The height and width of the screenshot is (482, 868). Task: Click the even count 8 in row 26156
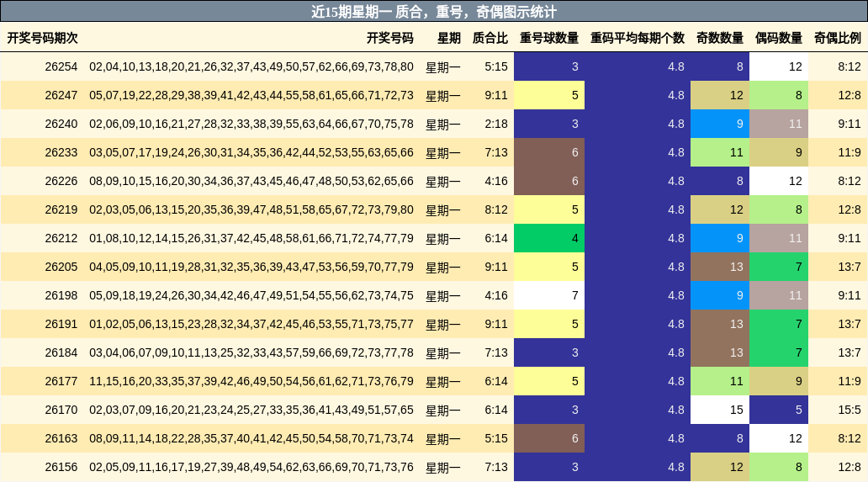click(x=779, y=467)
